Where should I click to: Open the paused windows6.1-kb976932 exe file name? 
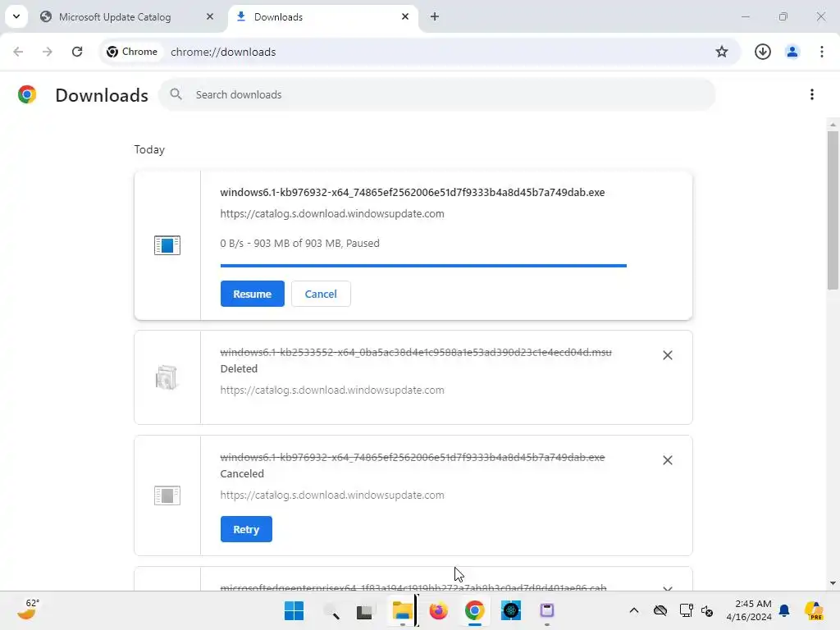(x=412, y=192)
